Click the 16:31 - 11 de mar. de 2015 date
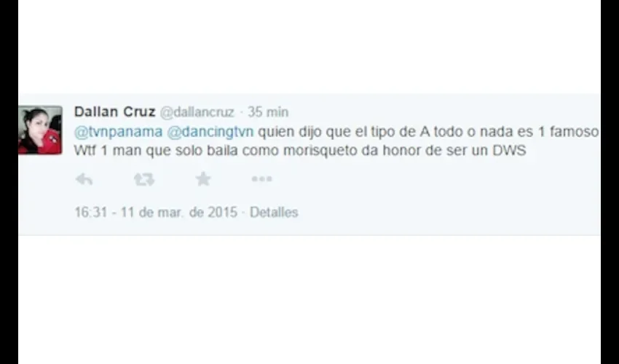This screenshot has width=619, height=364. point(156,213)
